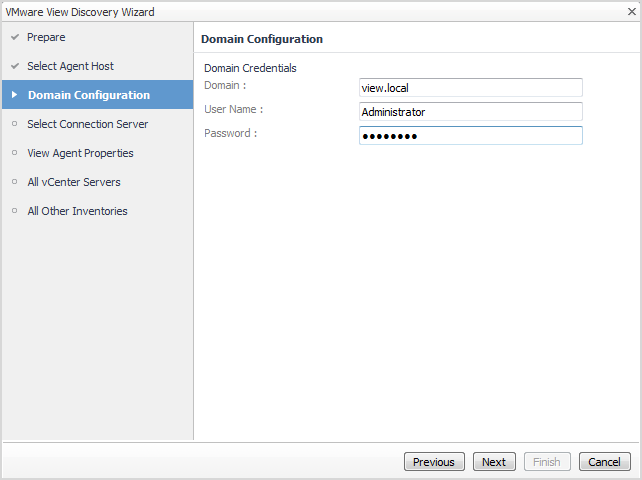The width and height of the screenshot is (642, 480).
Task: Open the View Agent Properties step
Action: coord(80,153)
